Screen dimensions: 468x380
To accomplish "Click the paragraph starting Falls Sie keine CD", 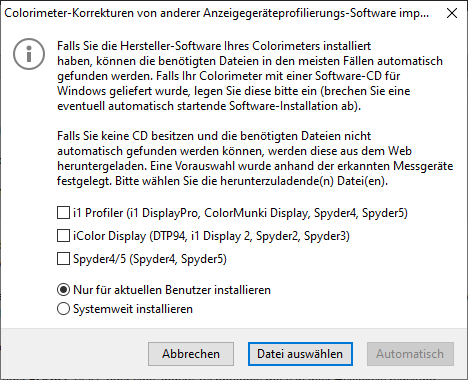I will pos(255,159).
